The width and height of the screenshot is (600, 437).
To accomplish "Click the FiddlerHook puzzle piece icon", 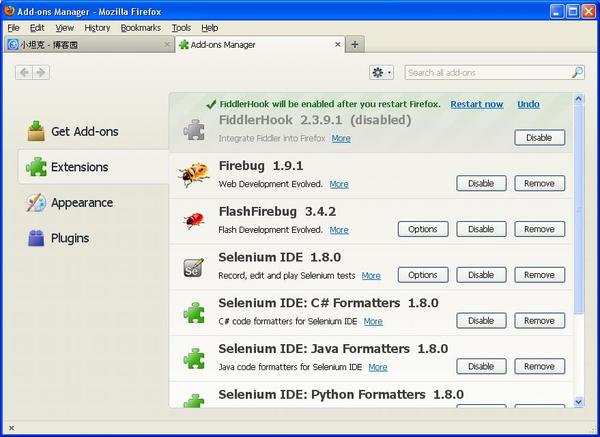I will pos(193,129).
